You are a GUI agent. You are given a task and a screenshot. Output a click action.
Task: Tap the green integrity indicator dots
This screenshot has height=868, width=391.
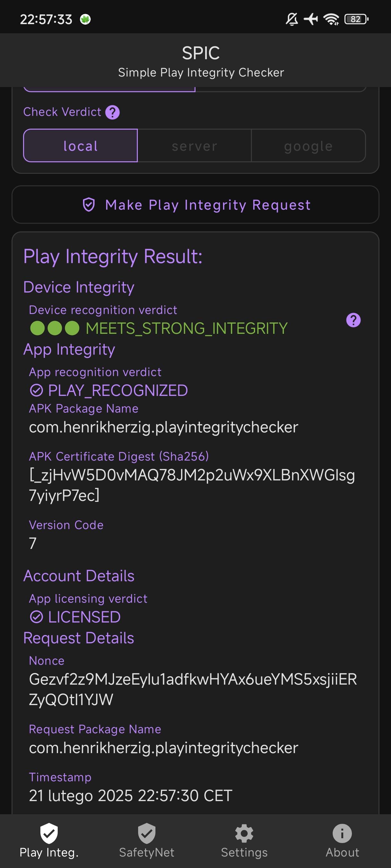tap(55, 328)
